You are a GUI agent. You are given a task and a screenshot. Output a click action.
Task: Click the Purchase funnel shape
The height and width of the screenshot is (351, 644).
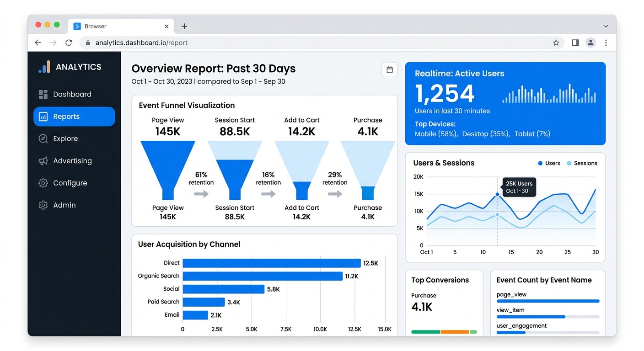(368, 170)
